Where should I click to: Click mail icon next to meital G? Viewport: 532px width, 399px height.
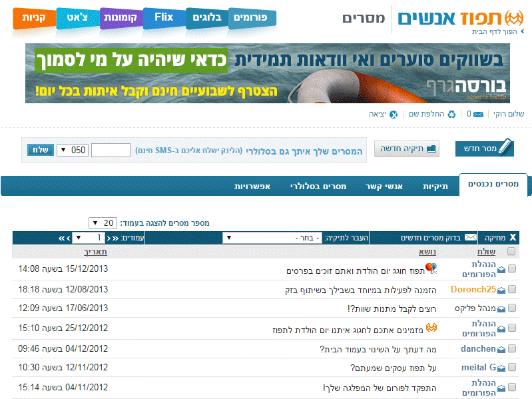[501, 368]
